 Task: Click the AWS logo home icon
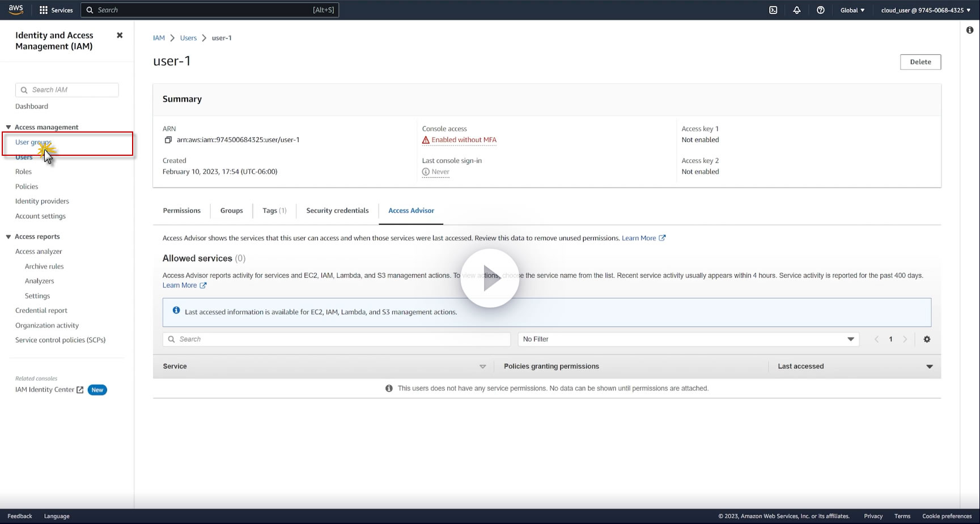16,10
